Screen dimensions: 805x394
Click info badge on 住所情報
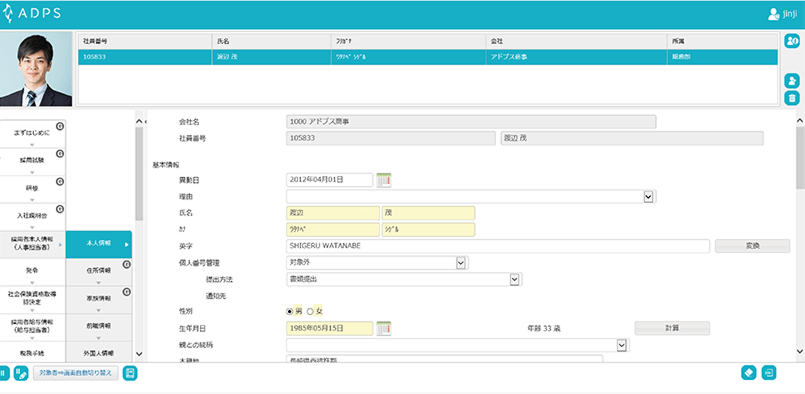(126, 265)
